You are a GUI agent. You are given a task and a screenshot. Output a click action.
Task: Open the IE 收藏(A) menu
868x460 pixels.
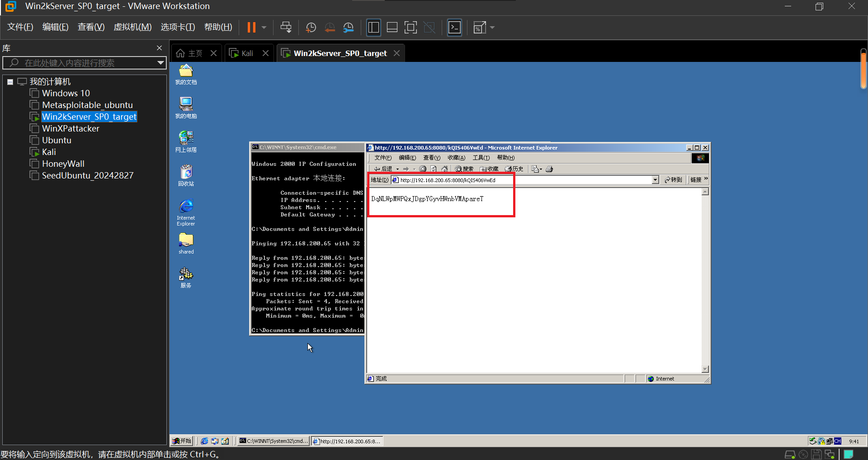[x=456, y=158]
